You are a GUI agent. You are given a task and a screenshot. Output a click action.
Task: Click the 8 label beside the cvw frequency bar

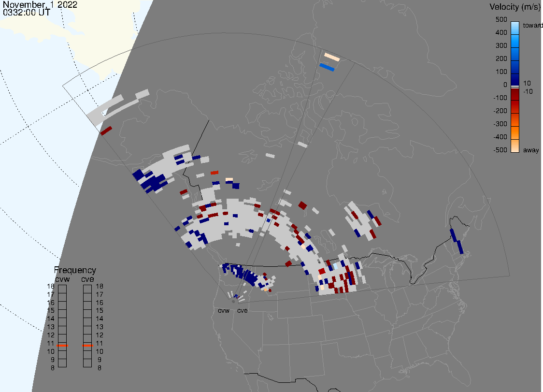click(53, 368)
